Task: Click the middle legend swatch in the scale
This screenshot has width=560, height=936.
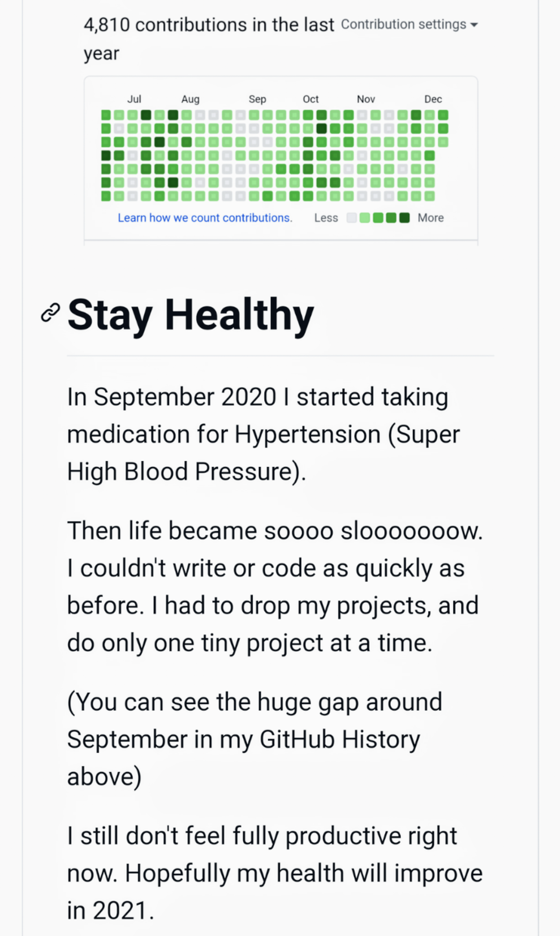Action: point(378,218)
